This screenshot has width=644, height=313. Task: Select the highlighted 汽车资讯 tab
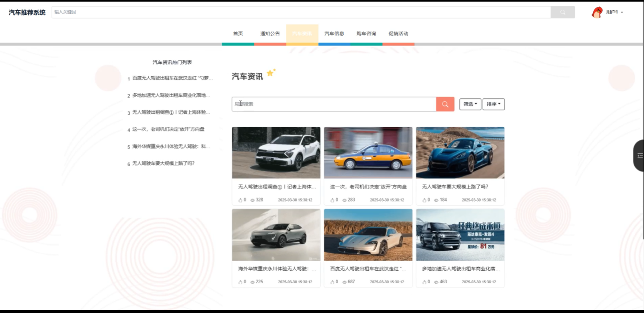point(302,33)
